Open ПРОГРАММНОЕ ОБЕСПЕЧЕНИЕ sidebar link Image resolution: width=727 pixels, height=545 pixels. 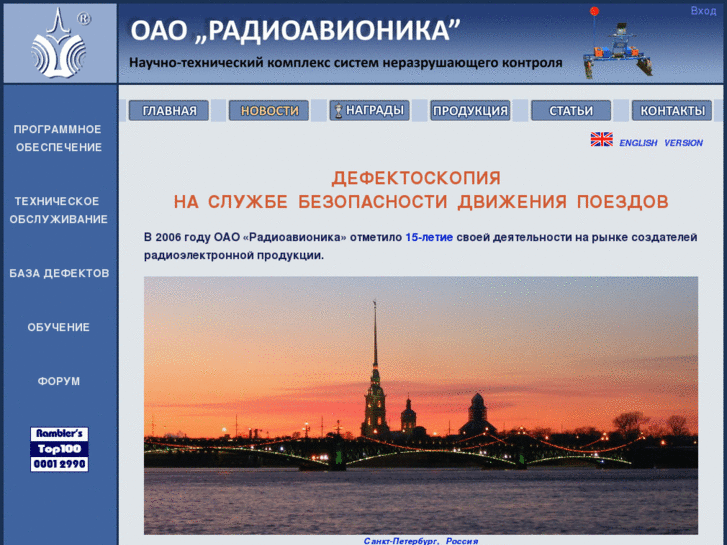point(58,138)
